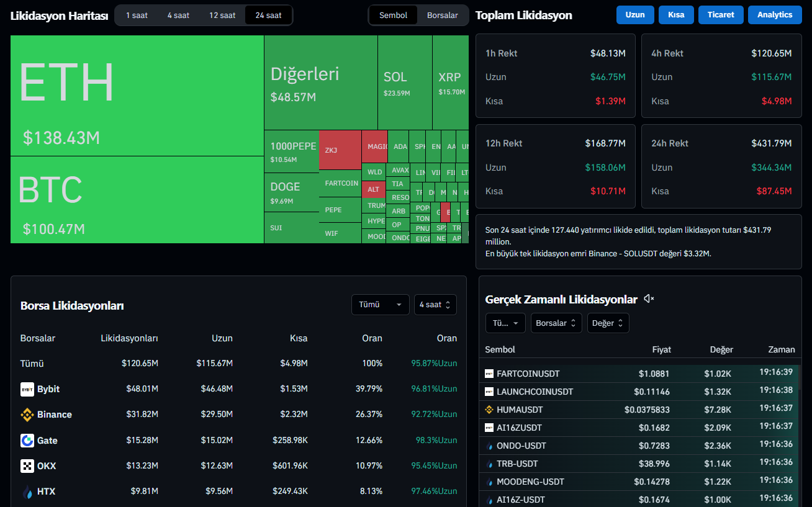Click the ETH heatmap block
The width and height of the screenshot is (812, 507).
(137, 95)
